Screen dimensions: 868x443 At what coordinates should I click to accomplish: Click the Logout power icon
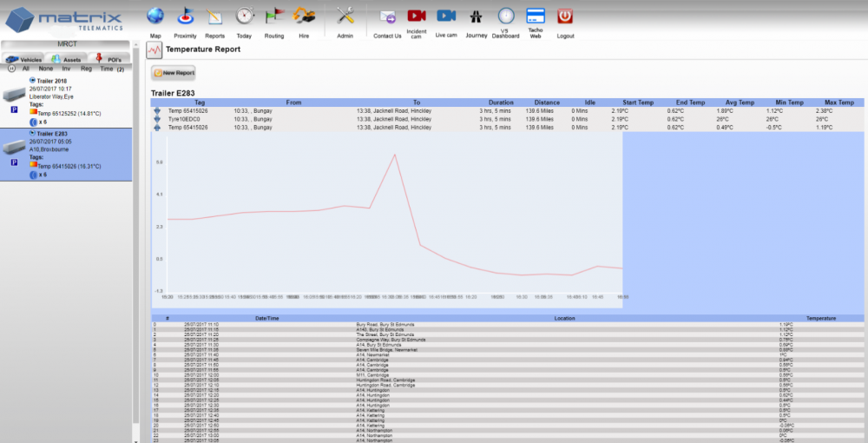point(565,16)
